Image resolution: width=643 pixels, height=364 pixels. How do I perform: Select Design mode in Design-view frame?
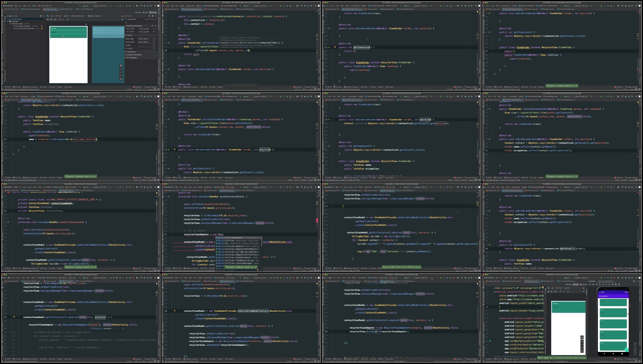[153, 12]
